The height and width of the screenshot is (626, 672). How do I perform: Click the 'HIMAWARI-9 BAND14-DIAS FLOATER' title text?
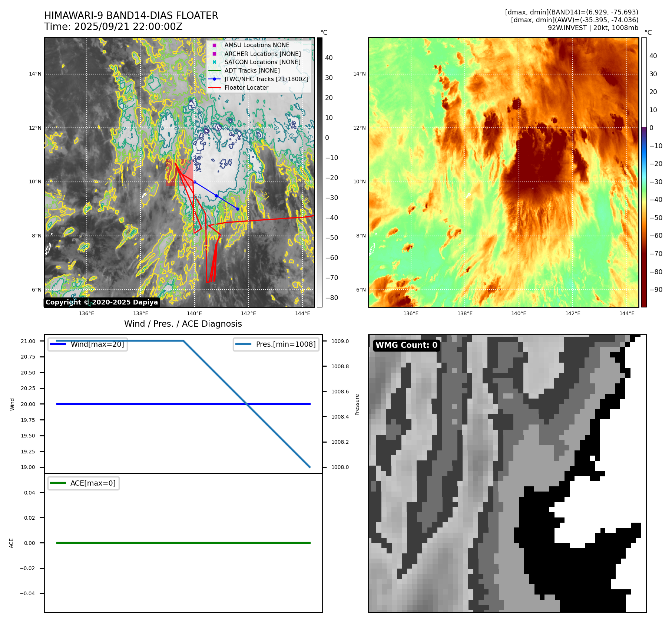(x=131, y=16)
